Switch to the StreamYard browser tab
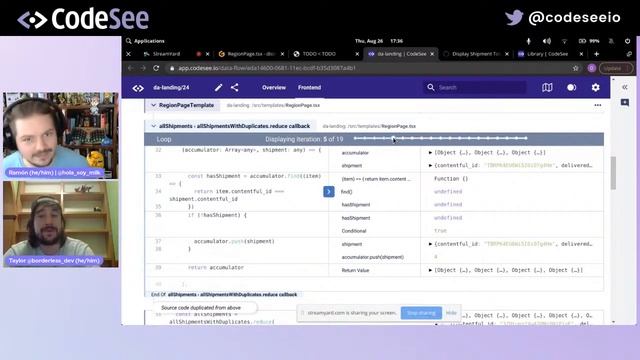Image resolution: width=640 pixels, height=360 pixels. [x=167, y=54]
